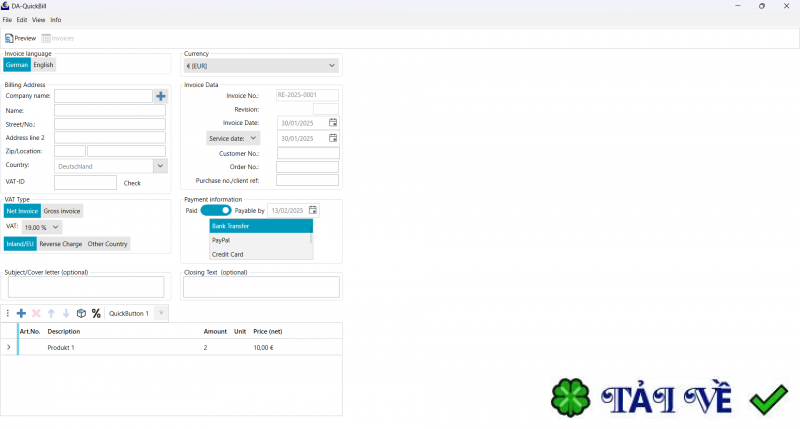This screenshot has width=800, height=429.
Task: Open the Payable by calendar picker
Action: click(313, 210)
